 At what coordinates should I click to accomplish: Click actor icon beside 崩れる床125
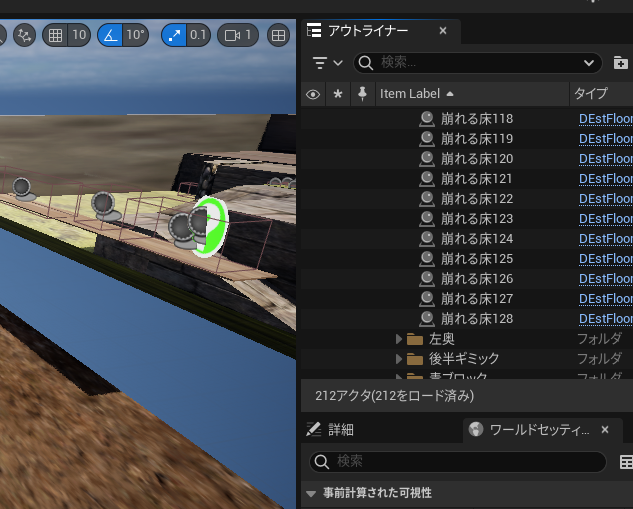pyautogui.click(x=427, y=259)
